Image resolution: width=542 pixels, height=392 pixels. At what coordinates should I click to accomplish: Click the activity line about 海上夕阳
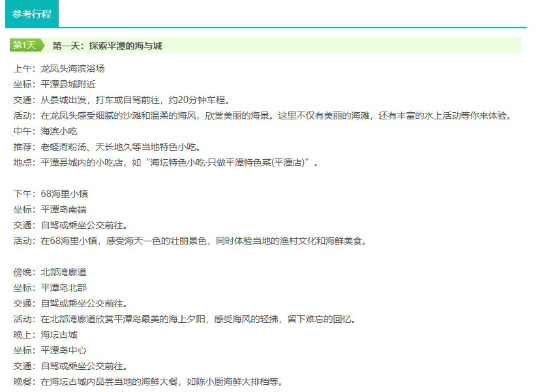(185, 319)
